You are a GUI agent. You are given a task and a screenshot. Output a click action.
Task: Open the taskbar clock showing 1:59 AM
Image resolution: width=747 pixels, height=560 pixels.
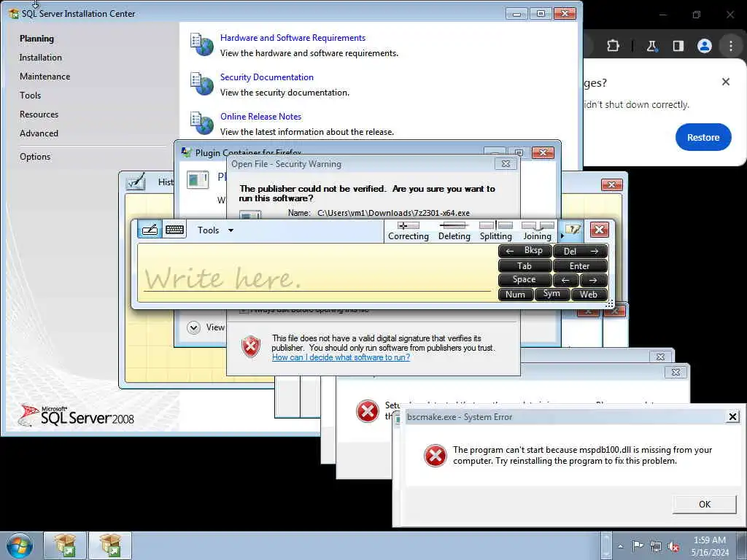(710, 546)
